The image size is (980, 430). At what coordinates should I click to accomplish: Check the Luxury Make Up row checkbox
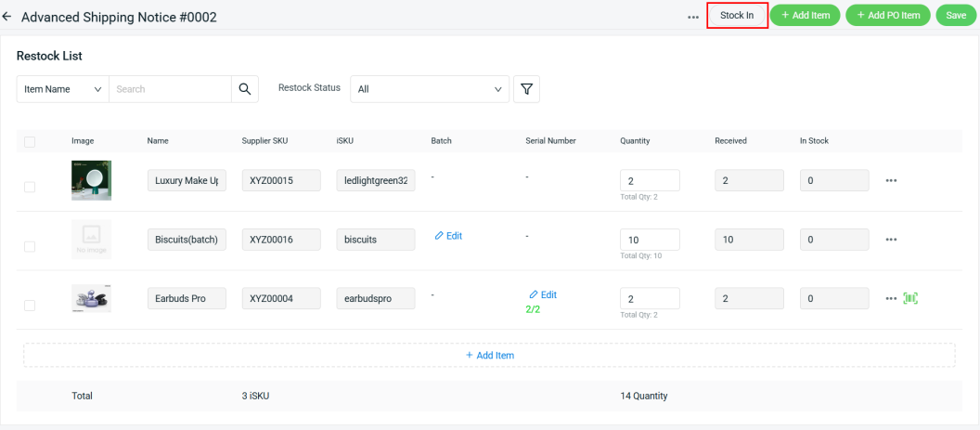30,187
